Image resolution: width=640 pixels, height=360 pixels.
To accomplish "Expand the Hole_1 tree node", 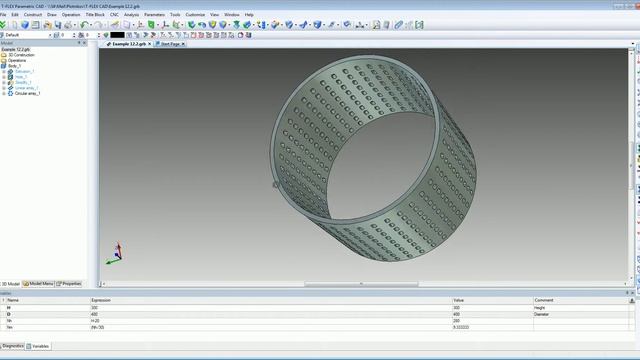I will click(x=4, y=77).
